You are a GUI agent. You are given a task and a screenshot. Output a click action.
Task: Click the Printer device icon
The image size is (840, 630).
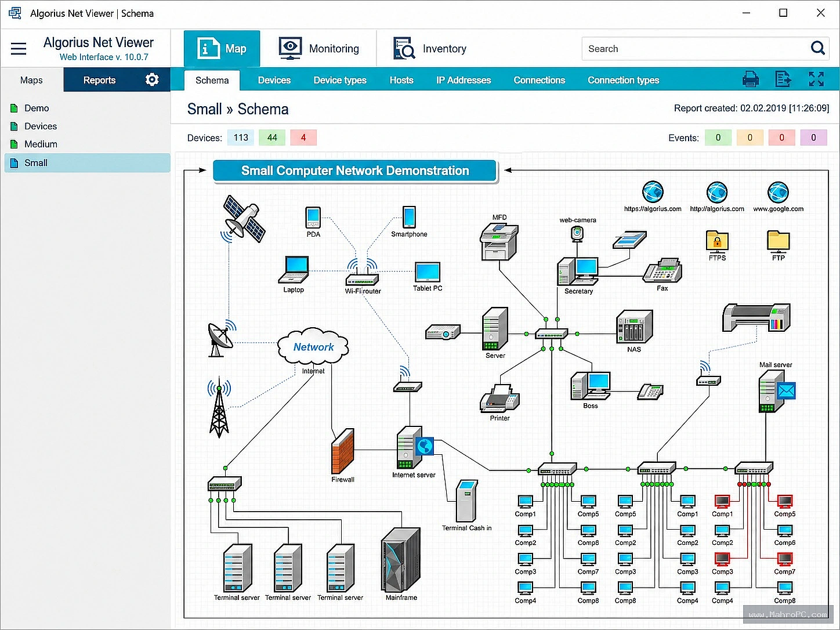tap(499, 398)
